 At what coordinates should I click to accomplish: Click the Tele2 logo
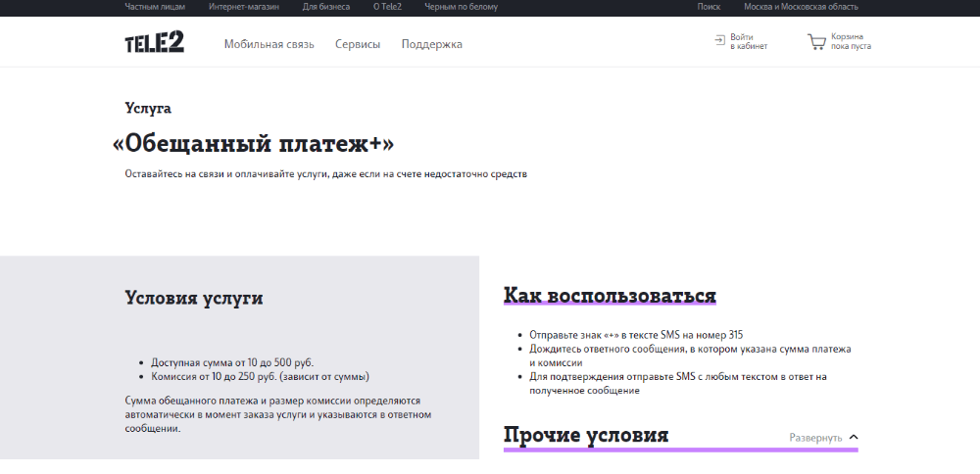coord(154,42)
